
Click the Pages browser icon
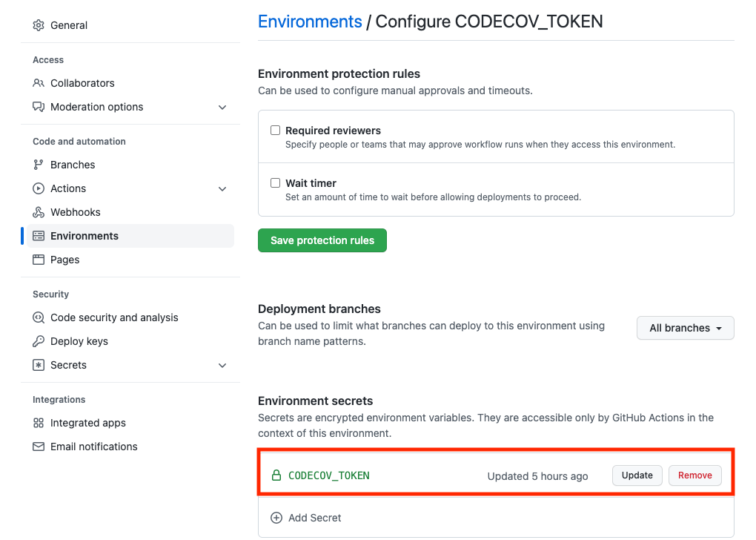(x=39, y=259)
